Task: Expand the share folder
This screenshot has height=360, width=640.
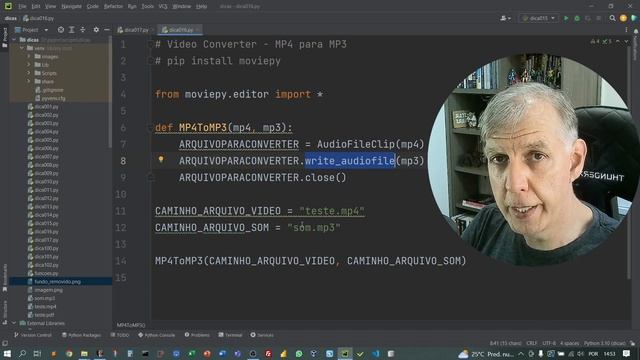Action: (x=29, y=81)
